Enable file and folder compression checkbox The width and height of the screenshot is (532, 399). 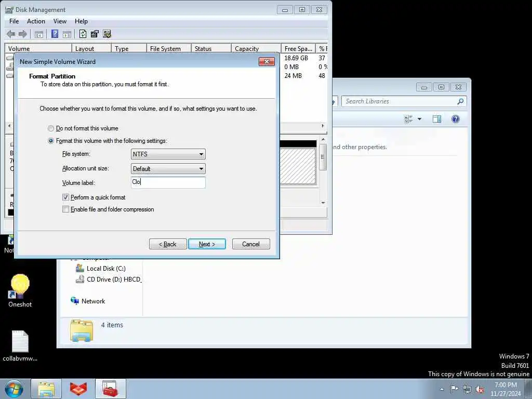[x=65, y=209]
